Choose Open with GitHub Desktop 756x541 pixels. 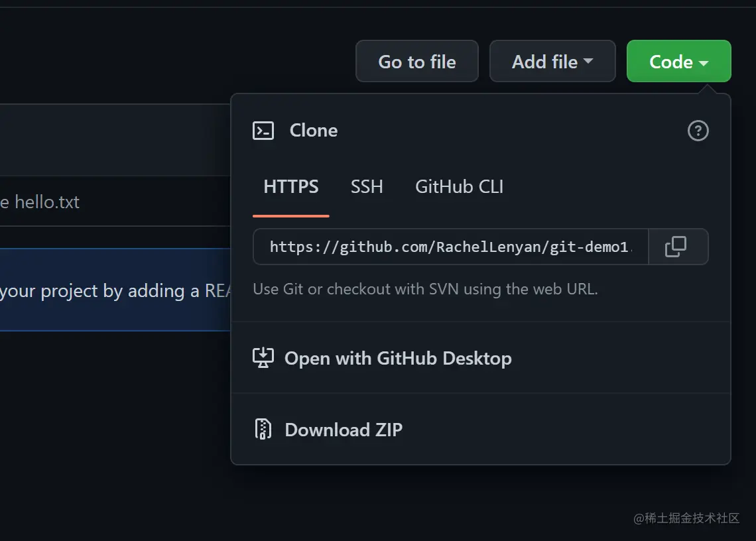[x=481, y=358]
